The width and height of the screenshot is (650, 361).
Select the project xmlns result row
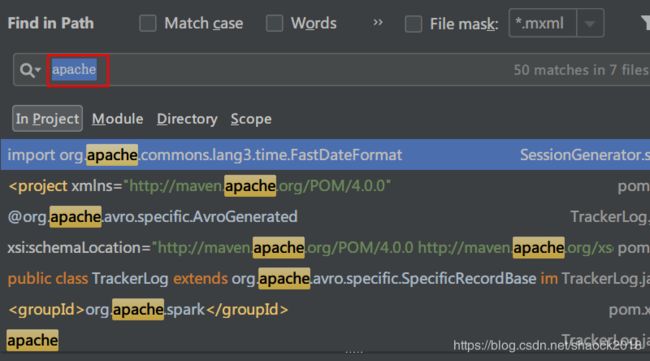pyautogui.click(x=325, y=186)
